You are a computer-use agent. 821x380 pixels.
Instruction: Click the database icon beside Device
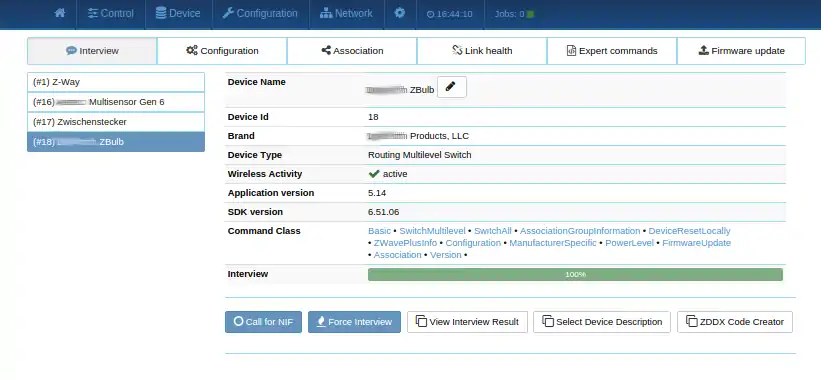coord(161,13)
